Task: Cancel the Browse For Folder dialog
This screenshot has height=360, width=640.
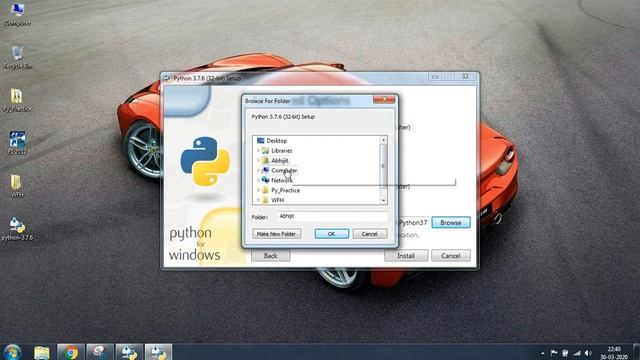Action: pyautogui.click(x=370, y=234)
